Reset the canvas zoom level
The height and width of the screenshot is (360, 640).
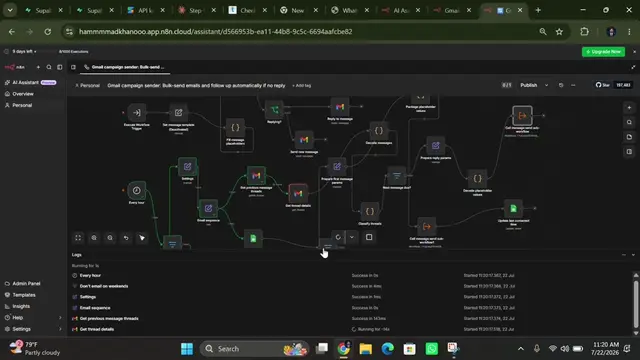[x=126, y=238]
